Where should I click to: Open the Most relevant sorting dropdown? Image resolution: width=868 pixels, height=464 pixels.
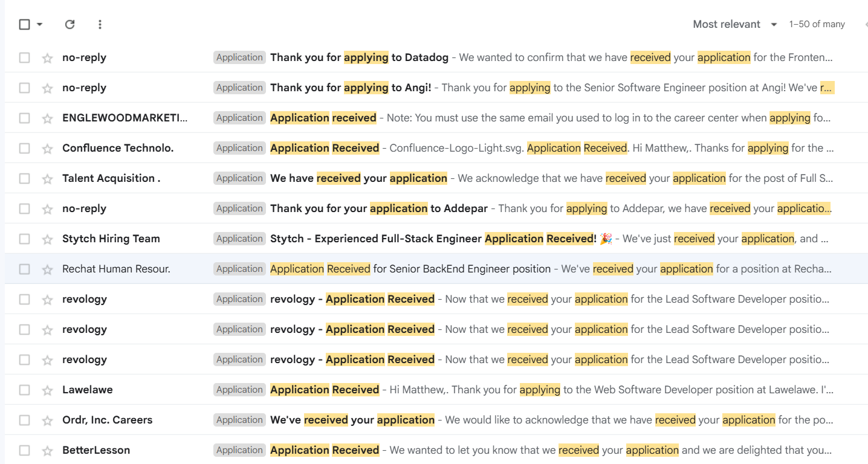734,24
